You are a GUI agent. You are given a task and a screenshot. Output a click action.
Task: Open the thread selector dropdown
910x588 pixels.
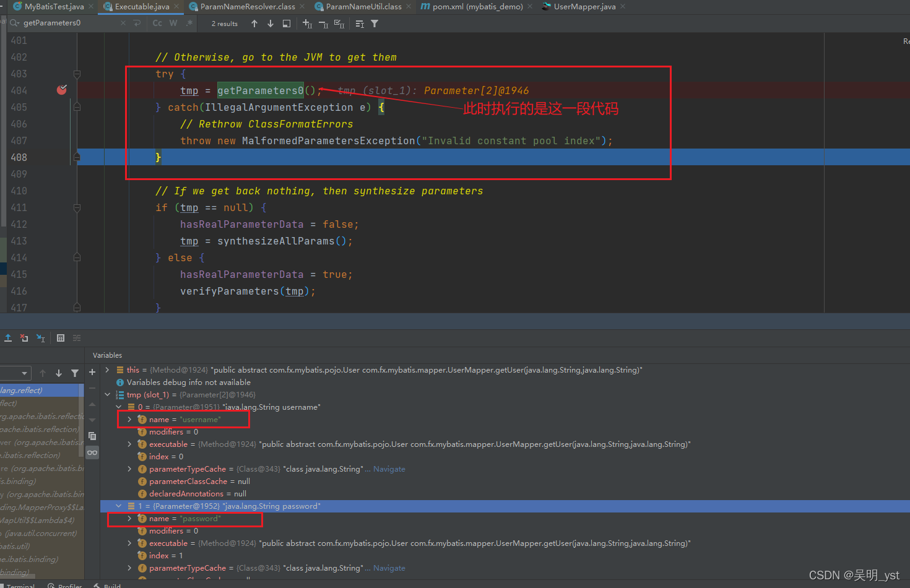15,373
